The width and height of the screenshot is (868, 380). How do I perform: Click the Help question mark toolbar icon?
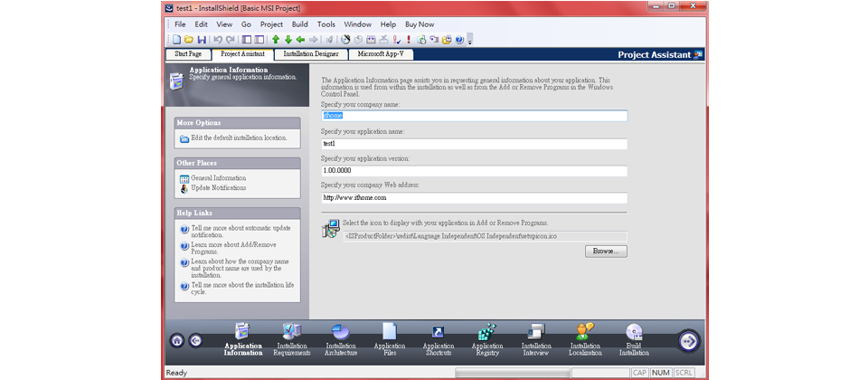pos(459,40)
